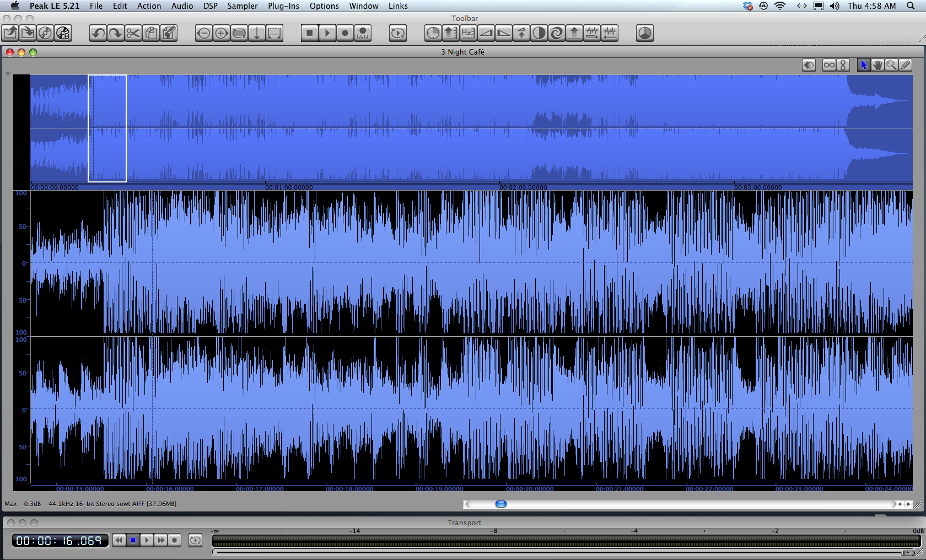The image size is (926, 560).
Task: Toggle the blue arrow cursor tool
Action: [863, 65]
